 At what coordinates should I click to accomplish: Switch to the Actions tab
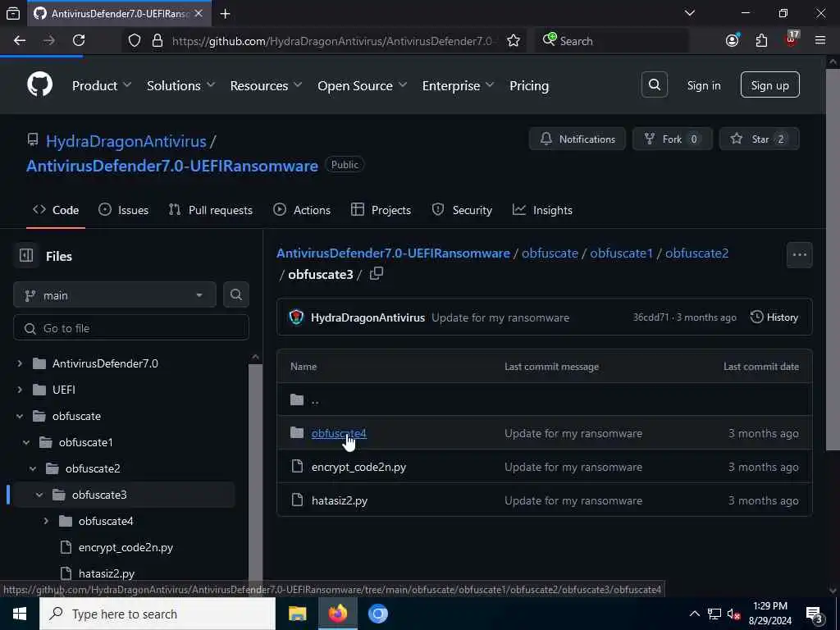[302, 210]
